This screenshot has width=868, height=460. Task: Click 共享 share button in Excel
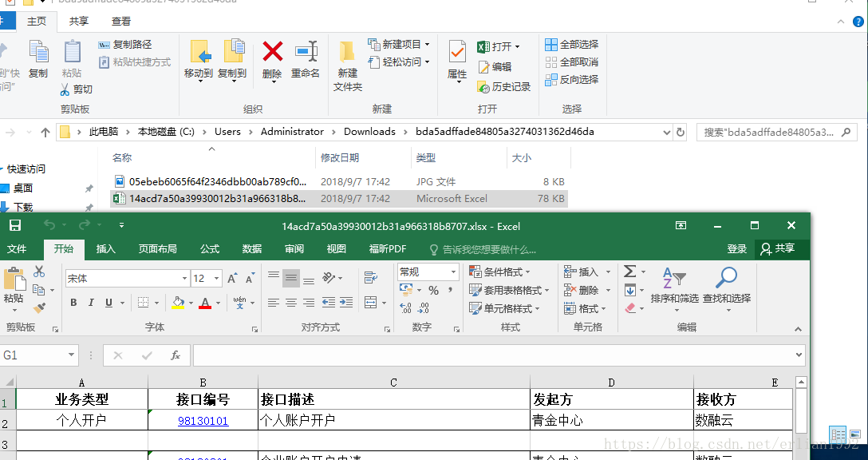[x=778, y=249]
